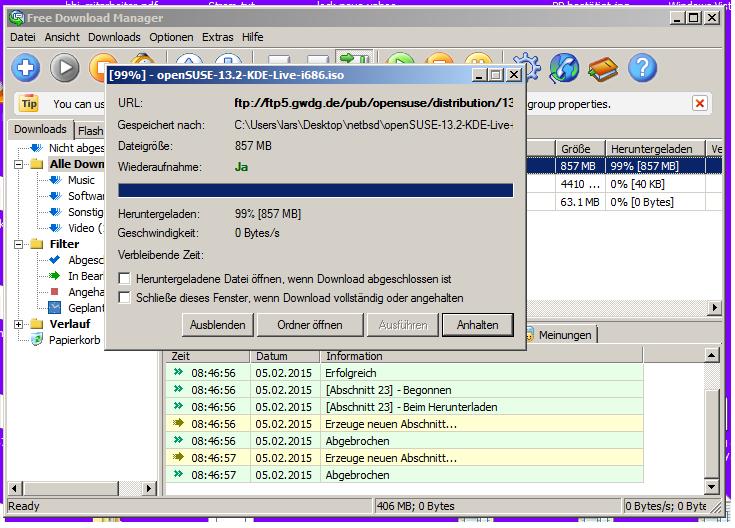Click the yellow Tip icon
This screenshot has height=528, width=735.
(29, 104)
